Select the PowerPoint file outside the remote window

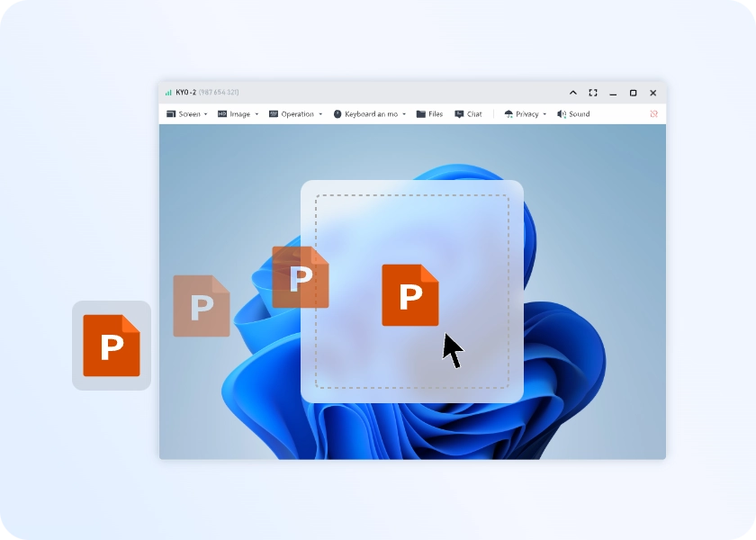pyautogui.click(x=112, y=346)
